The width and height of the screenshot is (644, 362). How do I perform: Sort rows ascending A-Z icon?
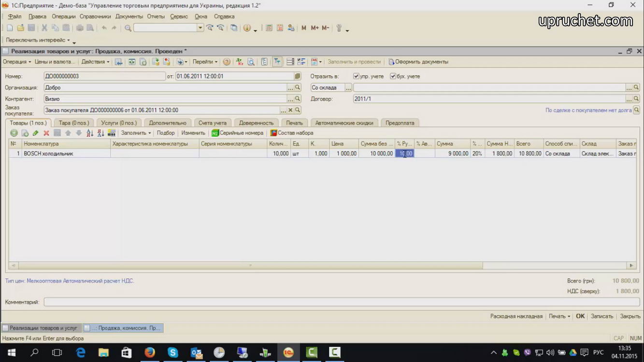tap(90, 133)
